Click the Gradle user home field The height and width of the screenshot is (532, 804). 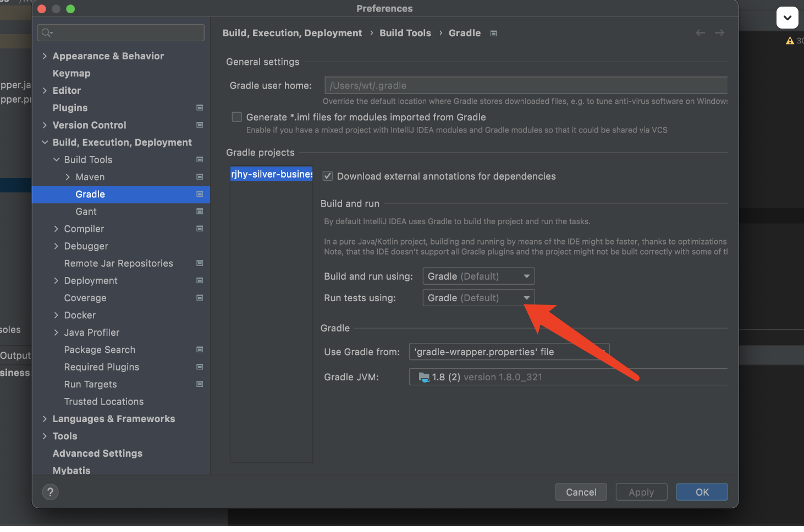(x=525, y=86)
